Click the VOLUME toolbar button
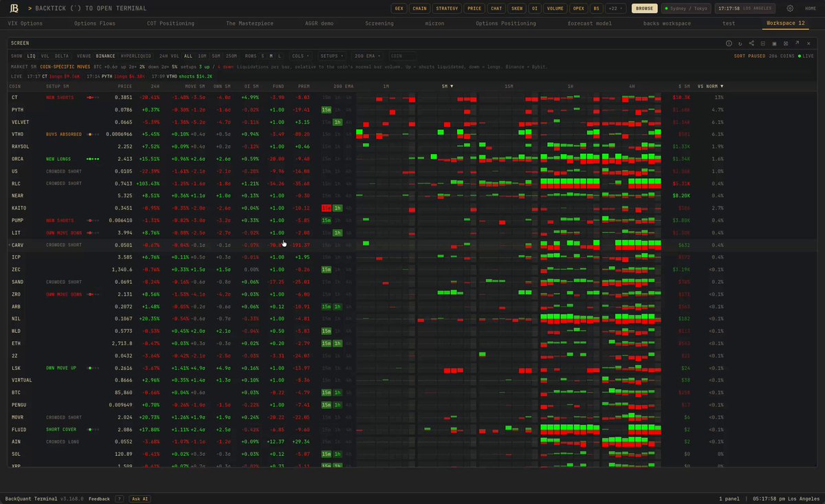The width and height of the screenshot is (825, 504). coord(554,8)
